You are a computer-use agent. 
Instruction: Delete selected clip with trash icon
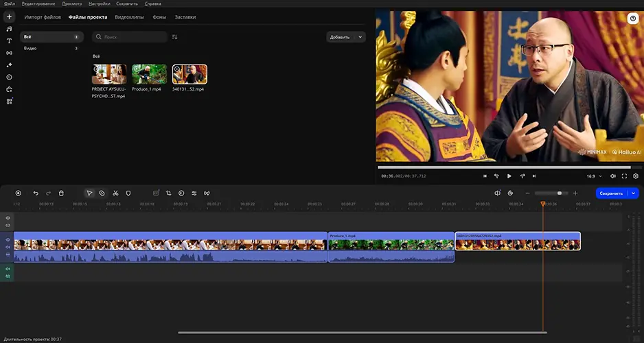[61, 193]
